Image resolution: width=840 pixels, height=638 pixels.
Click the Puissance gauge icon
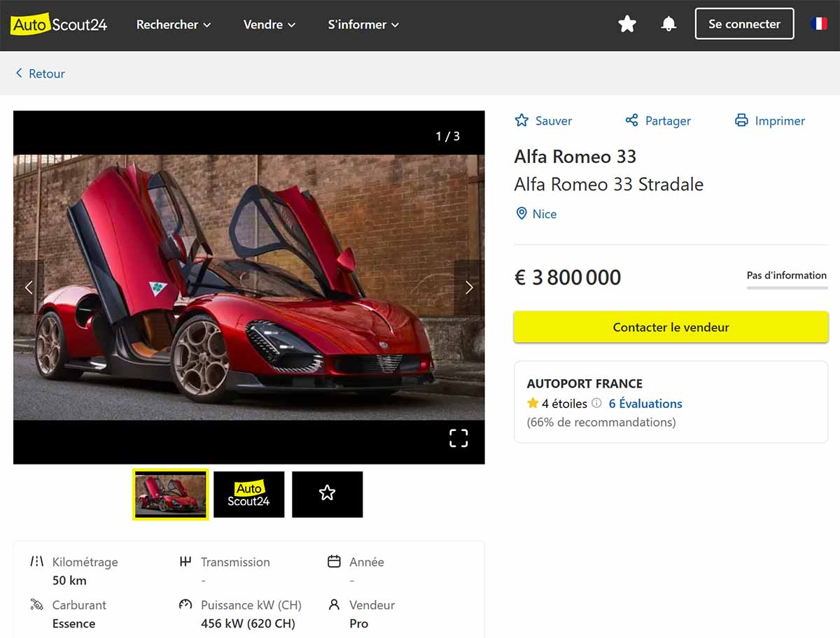click(185, 604)
